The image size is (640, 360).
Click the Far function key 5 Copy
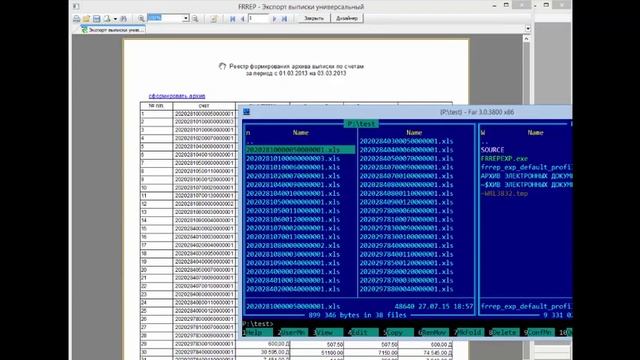point(398,333)
